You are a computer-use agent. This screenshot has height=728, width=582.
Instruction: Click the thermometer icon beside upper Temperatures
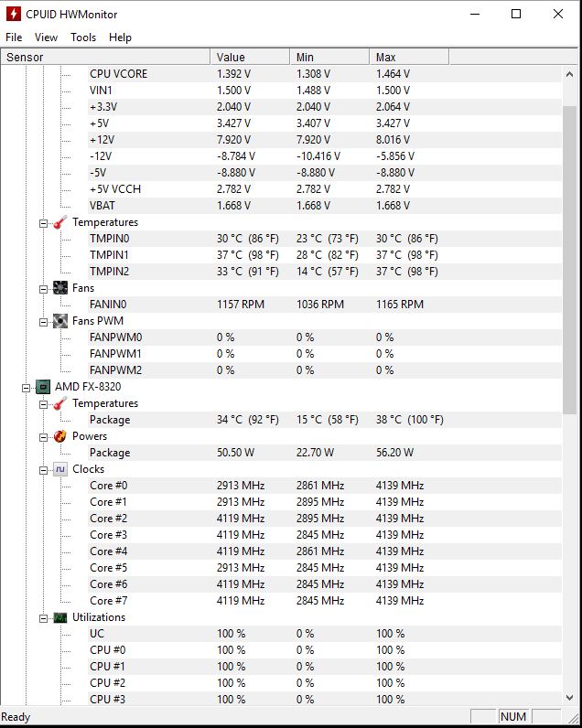coord(60,222)
